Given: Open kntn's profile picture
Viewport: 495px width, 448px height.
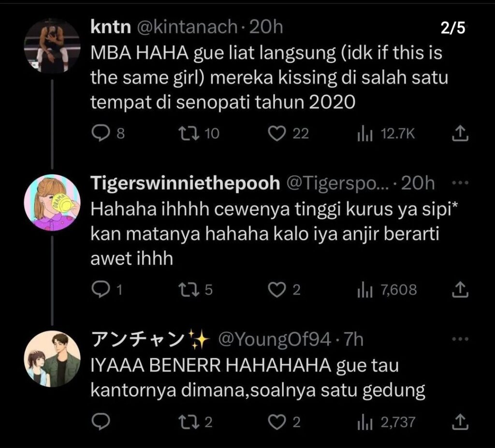Looking at the screenshot, I should [52, 46].
